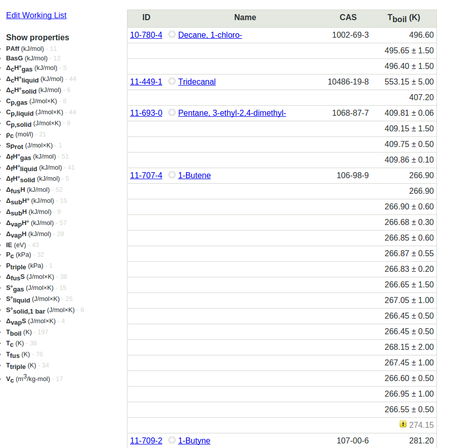The width and height of the screenshot is (450, 448).
Task: Open compound ID 11-693-0
Action: tap(146, 113)
